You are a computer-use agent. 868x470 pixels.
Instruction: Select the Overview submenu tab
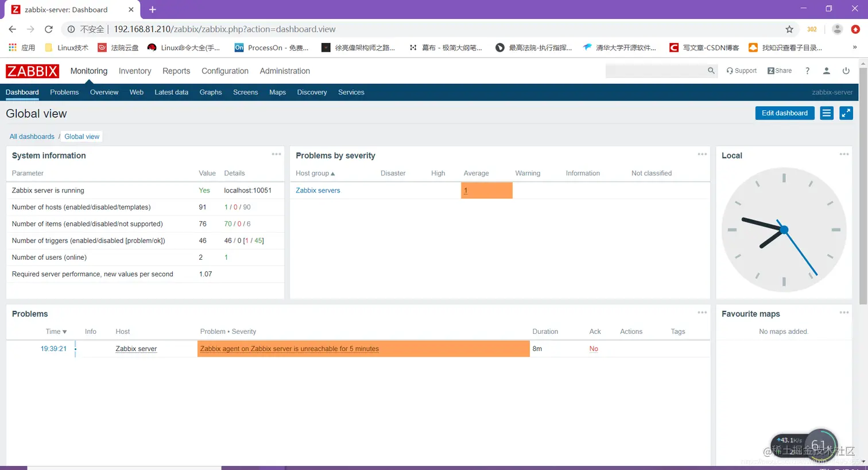pos(104,92)
